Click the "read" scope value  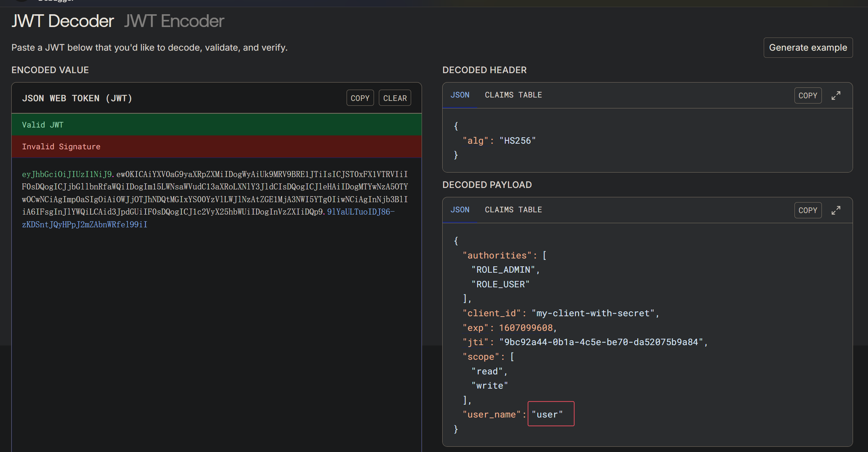click(x=487, y=371)
